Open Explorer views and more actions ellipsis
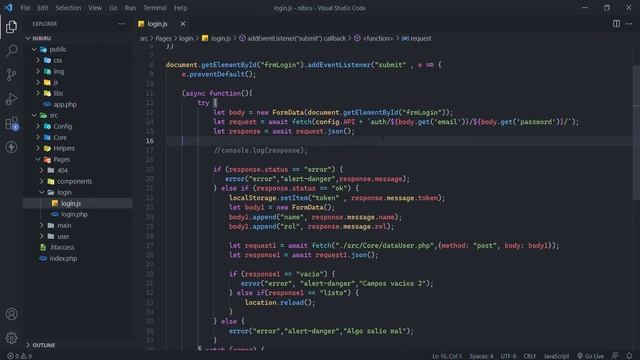Image resolution: width=640 pixels, height=360 pixels. (x=121, y=24)
